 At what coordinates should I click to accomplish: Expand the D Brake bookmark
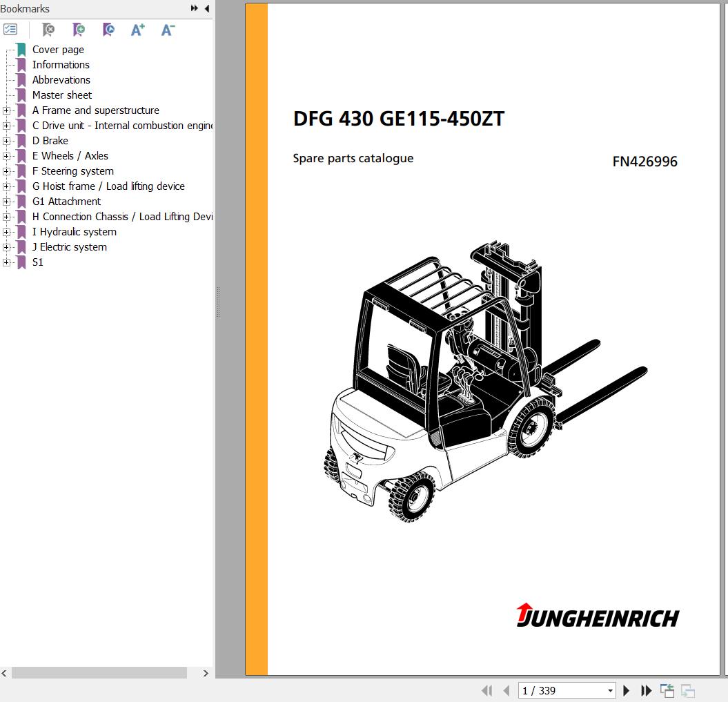(6, 140)
